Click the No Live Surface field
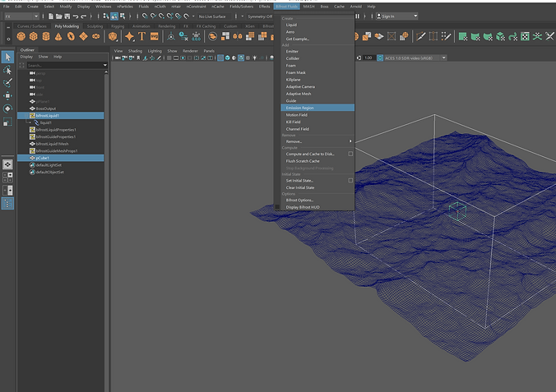 click(214, 16)
